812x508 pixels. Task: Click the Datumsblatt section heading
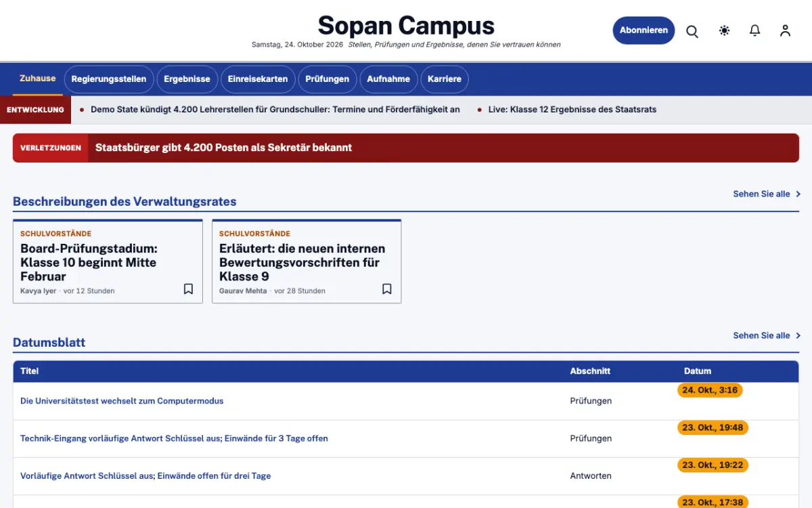[x=49, y=343]
